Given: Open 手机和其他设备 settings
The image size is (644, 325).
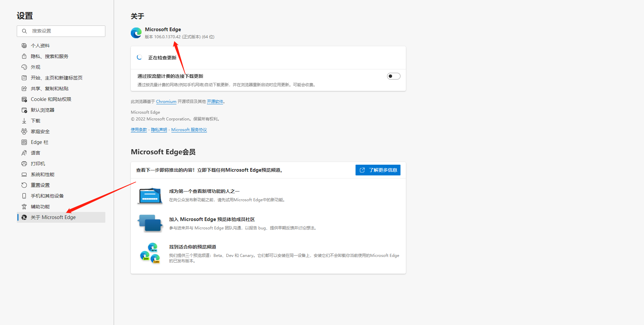Looking at the screenshot, I should pyautogui.click(x=61, y=196).
